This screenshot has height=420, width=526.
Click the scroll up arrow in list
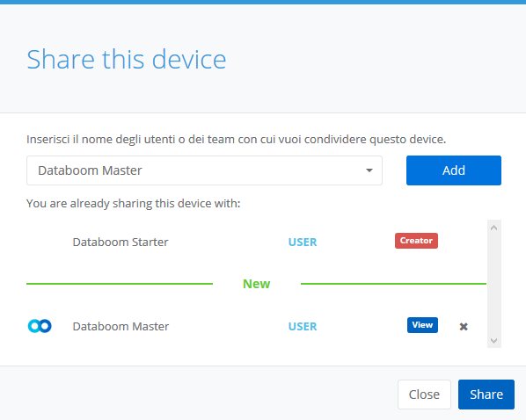pyautogui.click(x=493, y=228)
